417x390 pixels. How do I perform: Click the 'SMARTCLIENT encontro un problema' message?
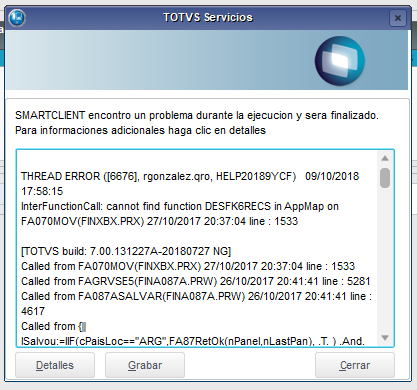click(197, 115)
